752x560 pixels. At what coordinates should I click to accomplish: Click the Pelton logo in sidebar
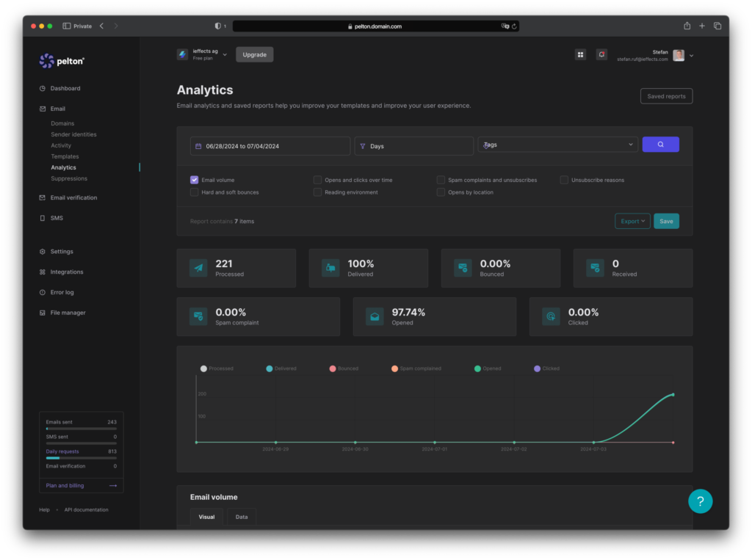[x=62, y=61]
